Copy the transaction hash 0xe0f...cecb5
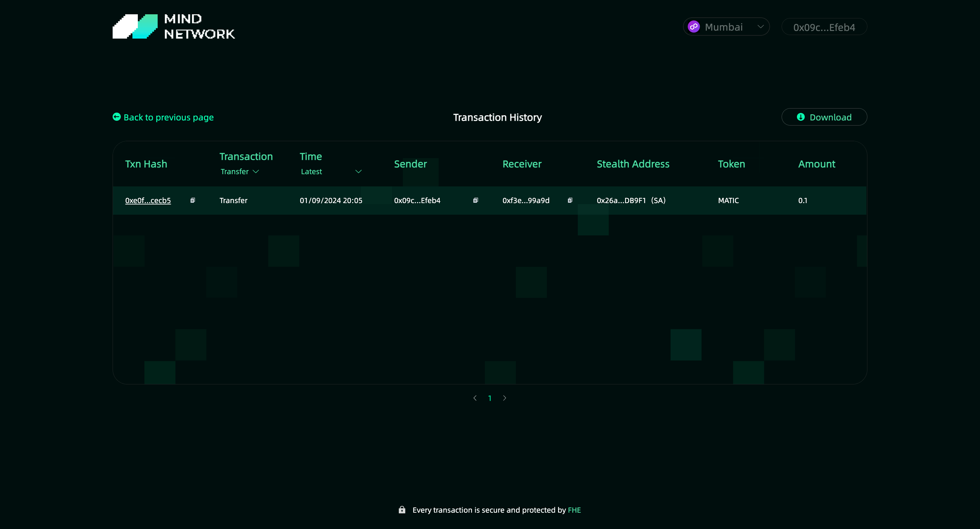Viewport: 980px width, 529px height. pos(193,200)
